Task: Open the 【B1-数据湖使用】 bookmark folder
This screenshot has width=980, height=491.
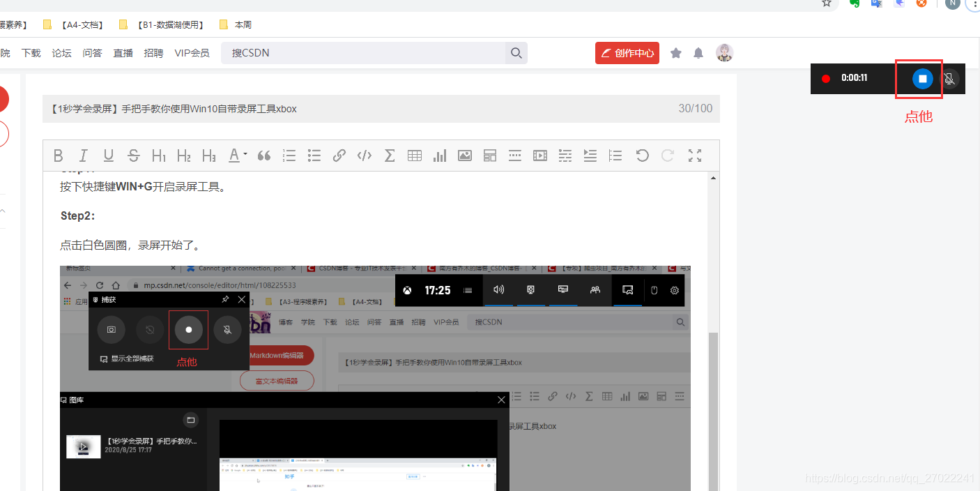Action: click(x=162, y=24)
